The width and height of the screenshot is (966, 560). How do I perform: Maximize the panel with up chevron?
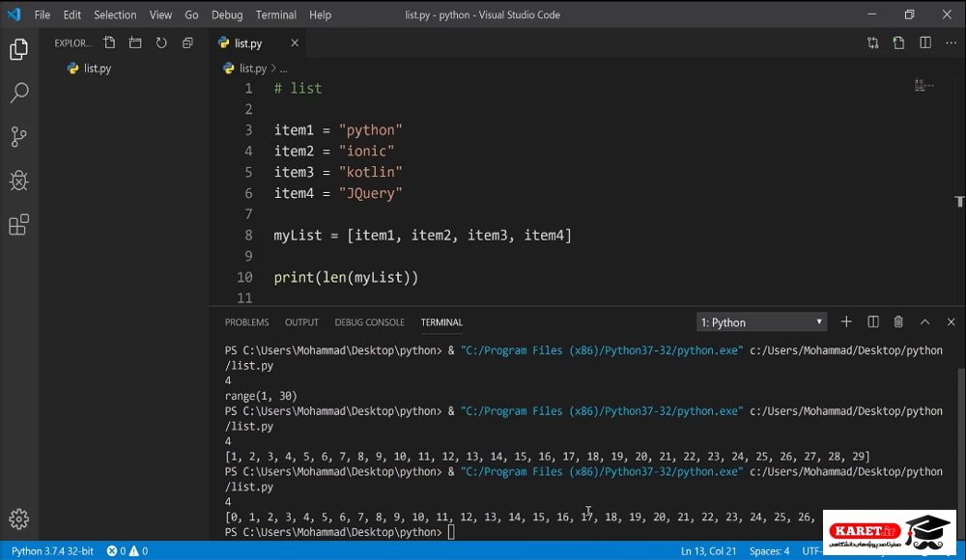(x=924, y=322)
